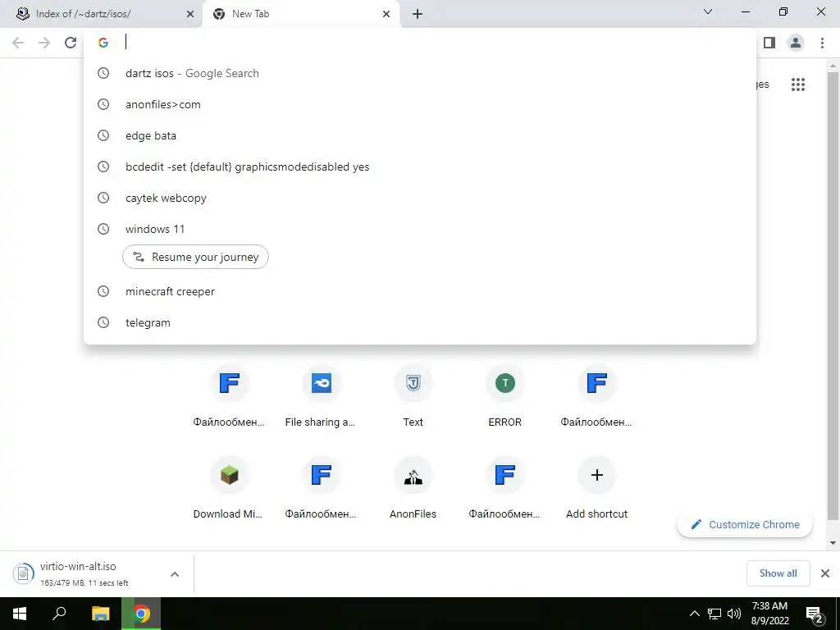Viewport: 840px width, 630px height.
Task: Click the File sharing a... shortcut icon
Action: 322,383
